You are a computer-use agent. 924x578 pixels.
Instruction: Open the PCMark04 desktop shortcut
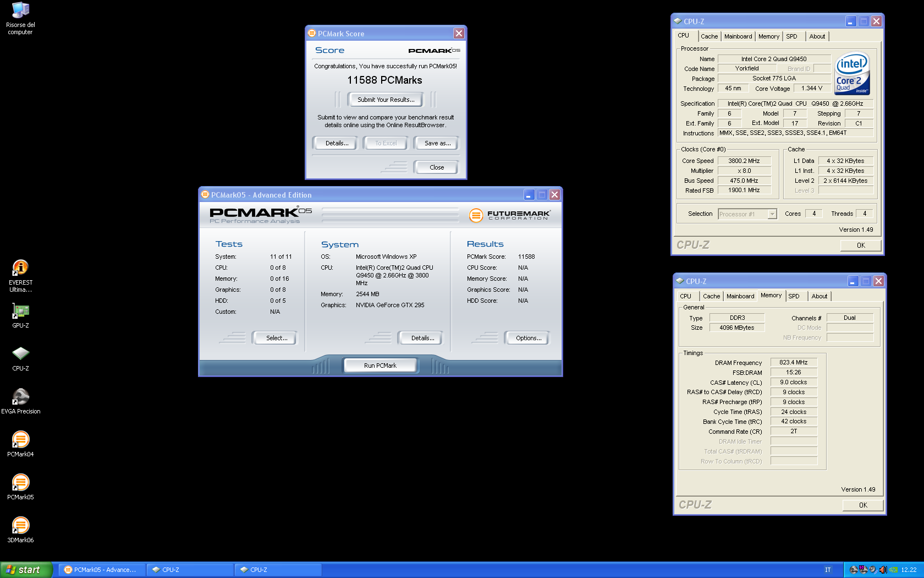click(x=20, y=444)
